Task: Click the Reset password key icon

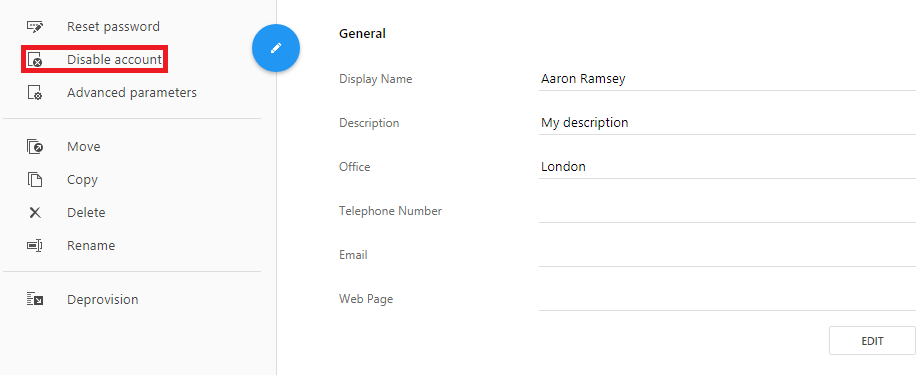Action: pos(35,26)
